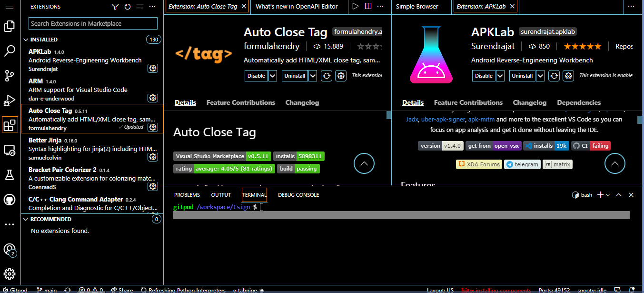644x293 pixels.
Task: Open the Manage gear menu
Action: [10, 274]
